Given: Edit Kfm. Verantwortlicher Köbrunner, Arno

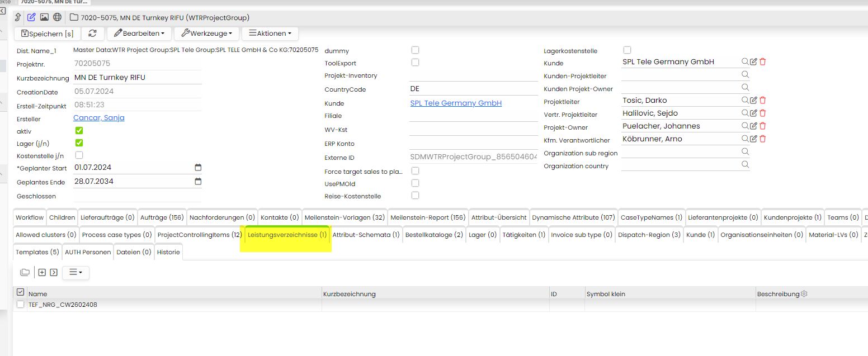Looking at the screenshot, I should click(753, 139).
